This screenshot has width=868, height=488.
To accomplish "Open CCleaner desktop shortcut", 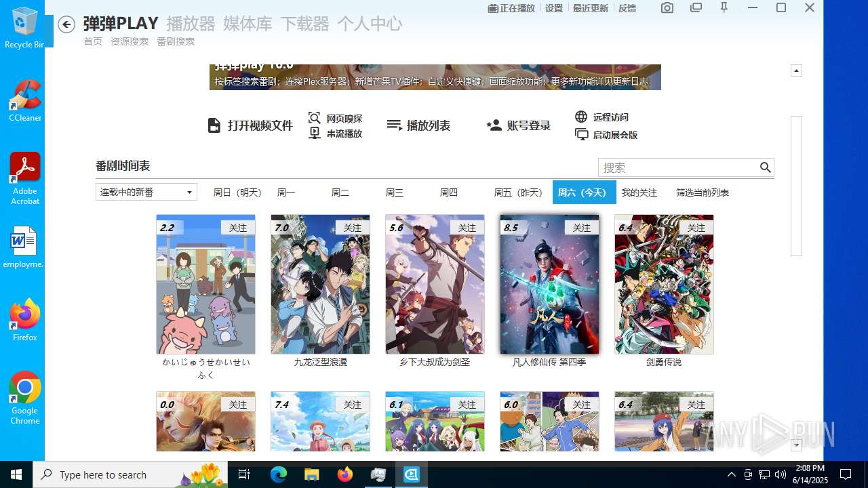I will click(25, 101).
